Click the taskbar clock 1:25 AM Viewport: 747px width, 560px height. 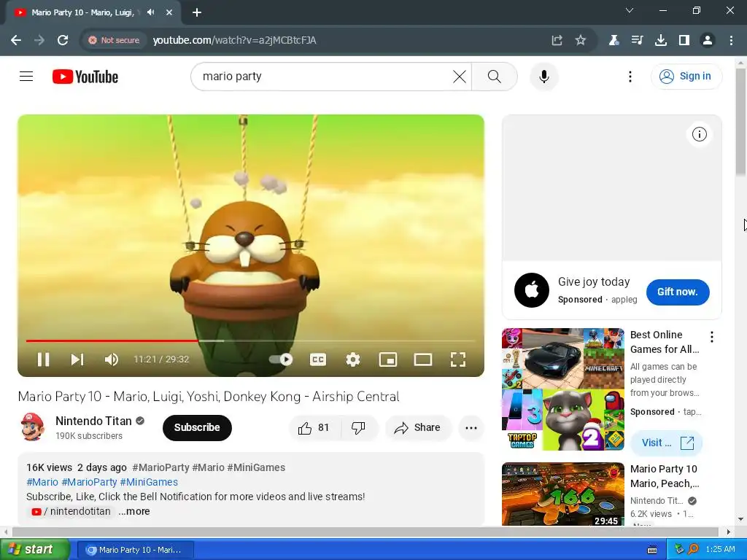(x=720, y=549)
